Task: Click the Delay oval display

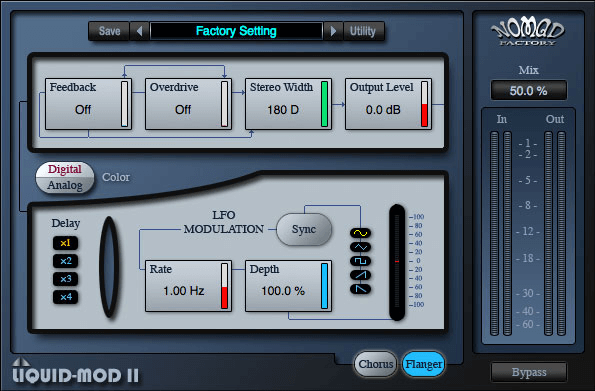Action: point(109,267)
